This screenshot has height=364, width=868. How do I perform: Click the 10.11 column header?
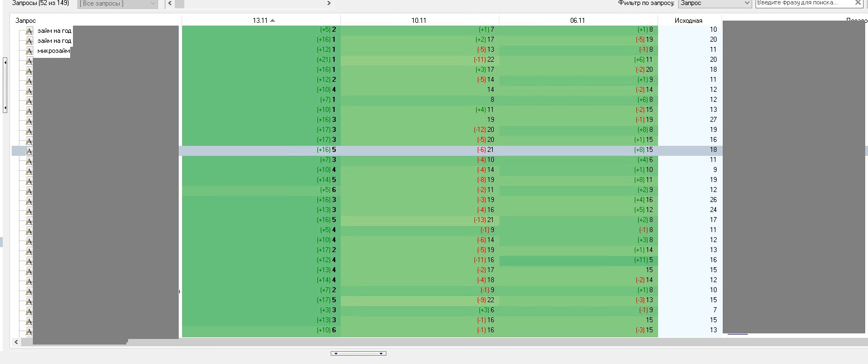(x=419, y=20)
